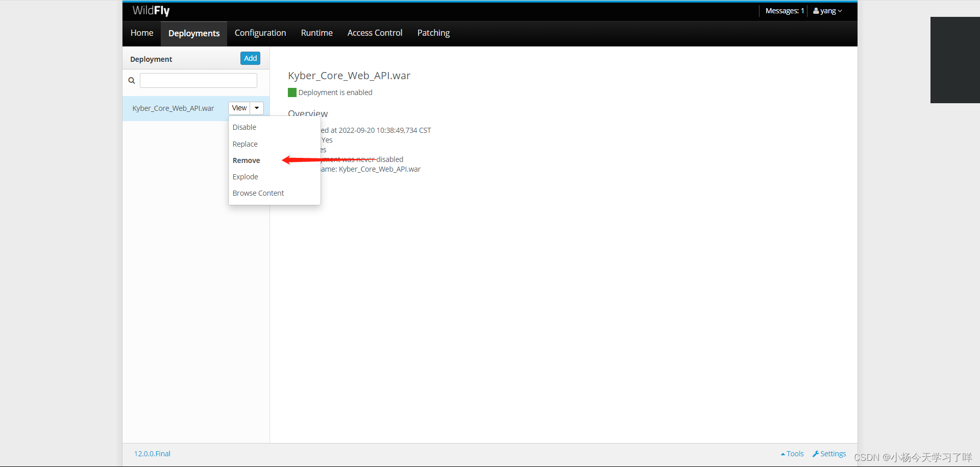
Task: Click the search magnifier icon in Deployment panel
Action: tap(131, 80)
